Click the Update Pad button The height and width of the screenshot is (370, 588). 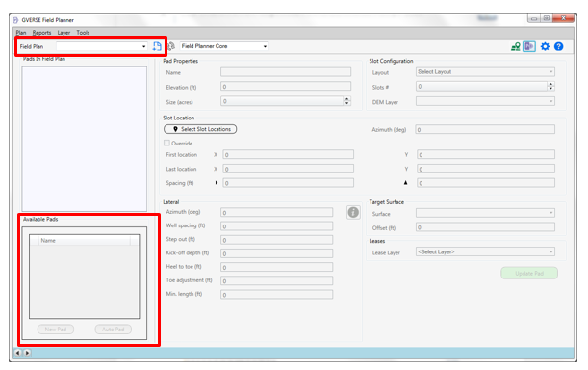(529, 273)
